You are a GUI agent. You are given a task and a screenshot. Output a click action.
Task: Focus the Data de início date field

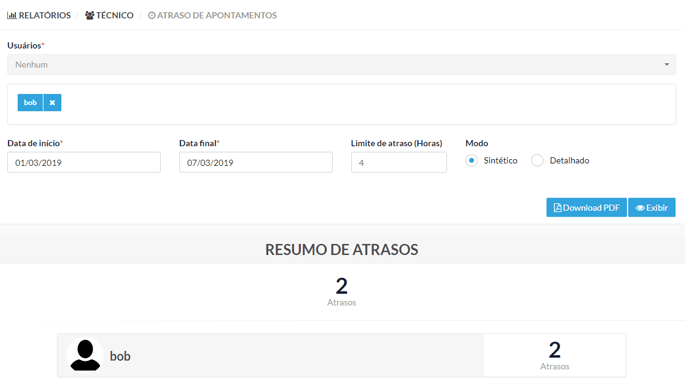click(x=84, y=163)
